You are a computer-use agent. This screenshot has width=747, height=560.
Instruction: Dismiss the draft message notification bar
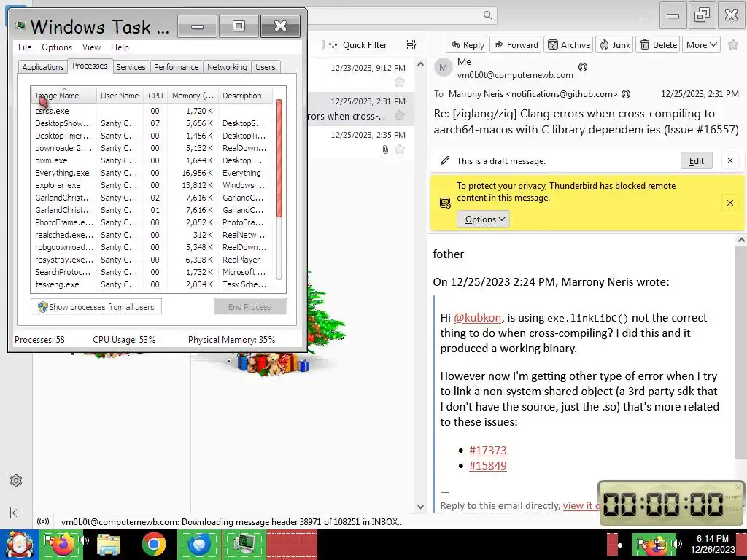click(x=729, y=161)
